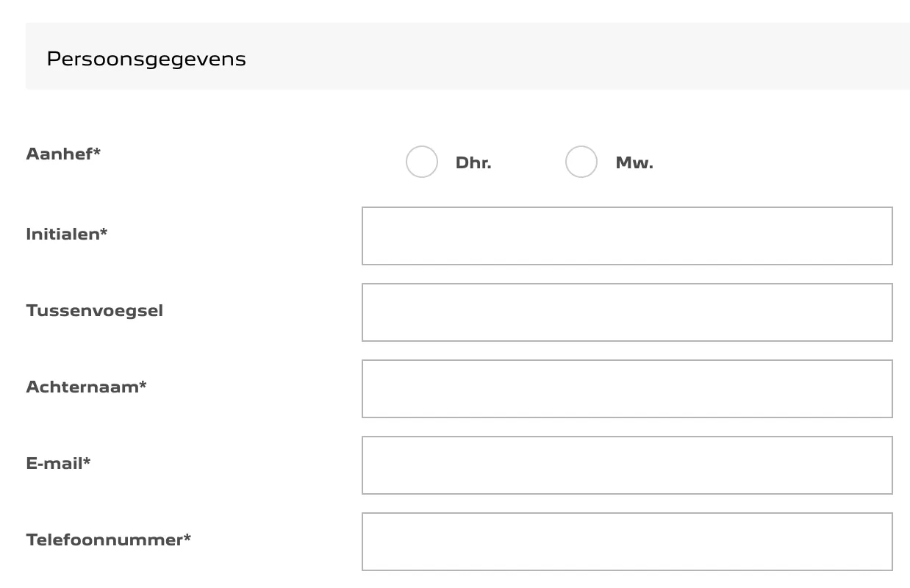This screenshot has height=588, width=910.
Task: Click the required asterisk after Telefoonnummer
Action: (x=187, y=537)
